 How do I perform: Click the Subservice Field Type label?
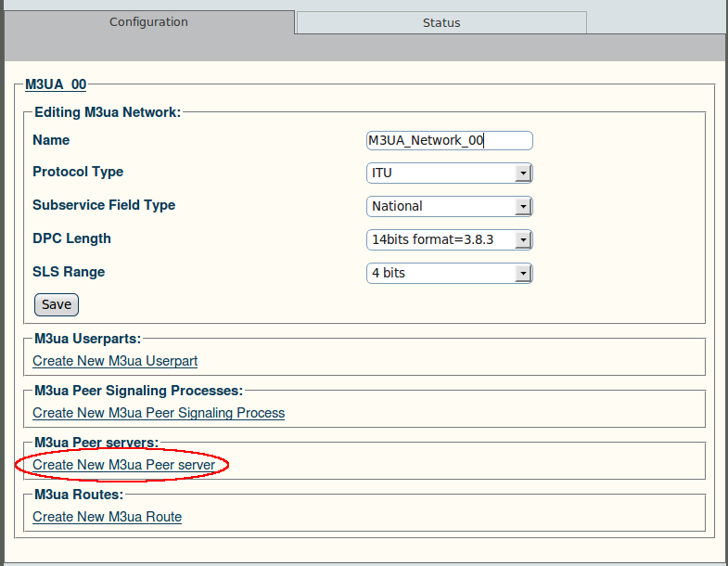click(104, 205)
